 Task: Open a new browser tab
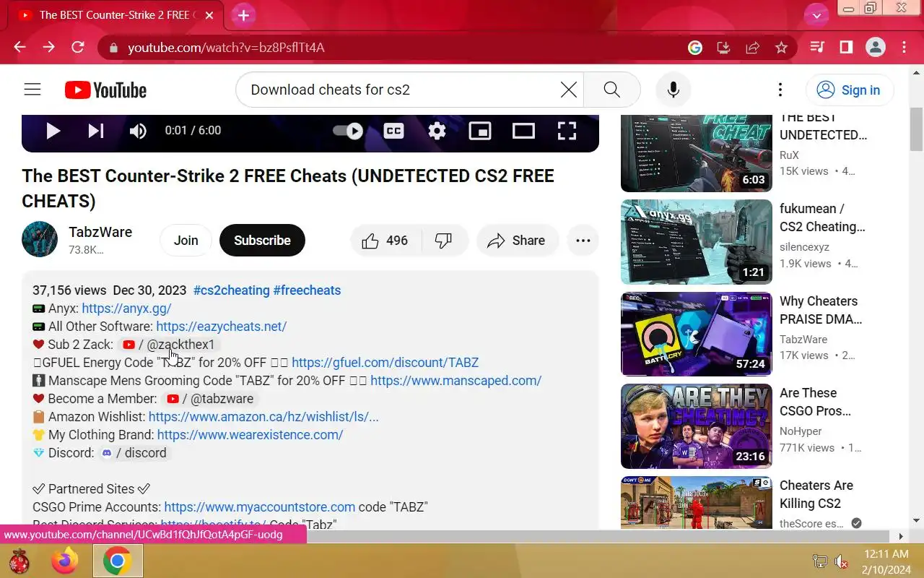pos(243,15)
